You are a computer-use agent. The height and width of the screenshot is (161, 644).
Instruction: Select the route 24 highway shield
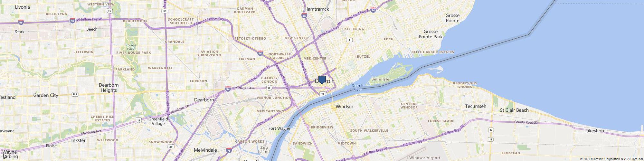pos(110,11)
